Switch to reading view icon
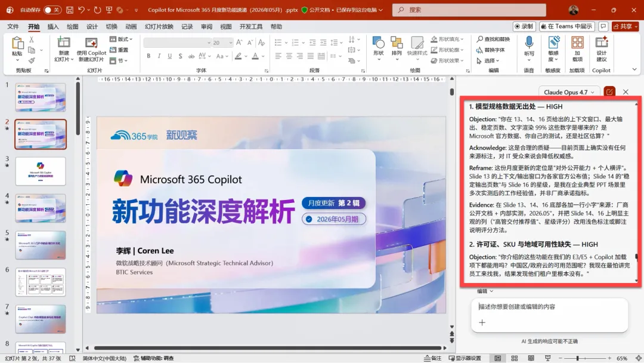This screenshot has height=363, width=644. coord(531,358)
